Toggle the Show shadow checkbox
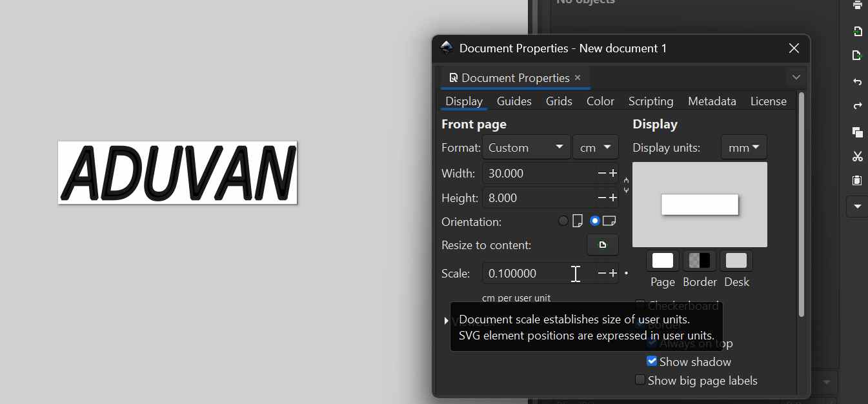The image size is (868, 404). (652, 361)
